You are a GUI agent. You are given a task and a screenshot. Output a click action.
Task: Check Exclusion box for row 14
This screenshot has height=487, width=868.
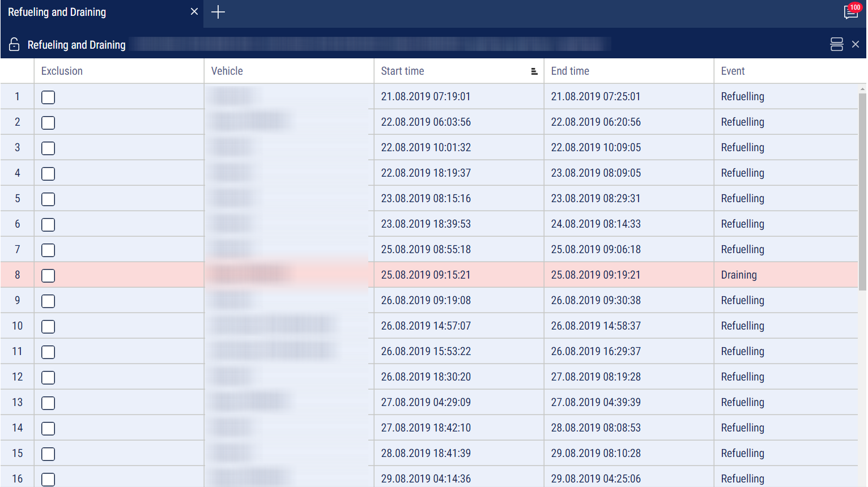point(48,428)
